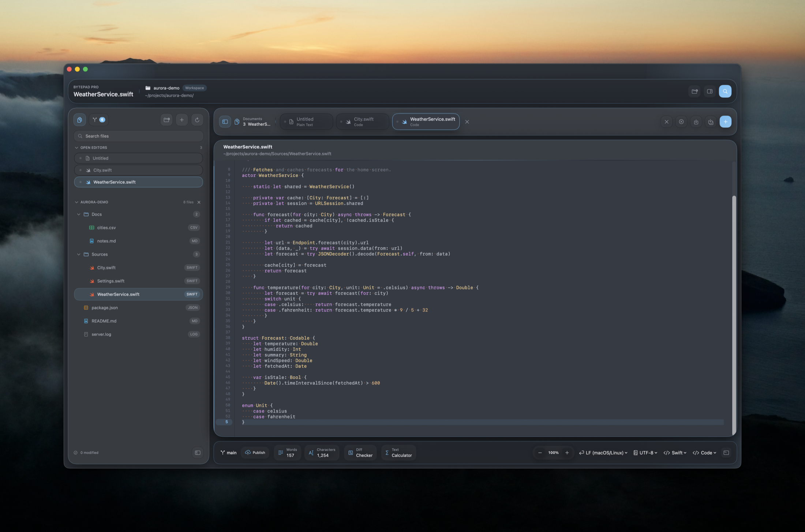Open the Documents overview showing 3 documents
805x532 pixels.
coord(253,122)
